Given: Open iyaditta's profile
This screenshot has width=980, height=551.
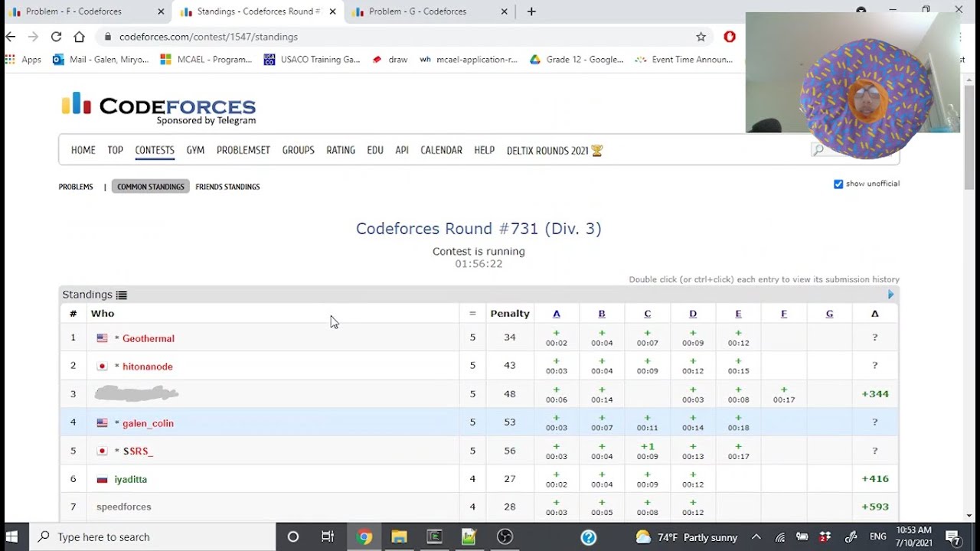Looking at the screenshot, I should pos(130,479).
